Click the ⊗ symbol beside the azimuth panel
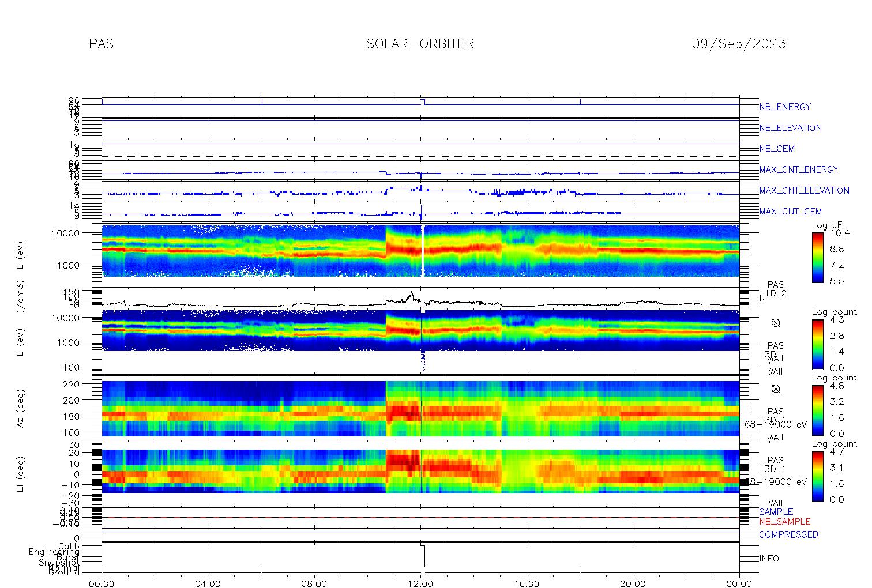 click(x=776, y=389)
